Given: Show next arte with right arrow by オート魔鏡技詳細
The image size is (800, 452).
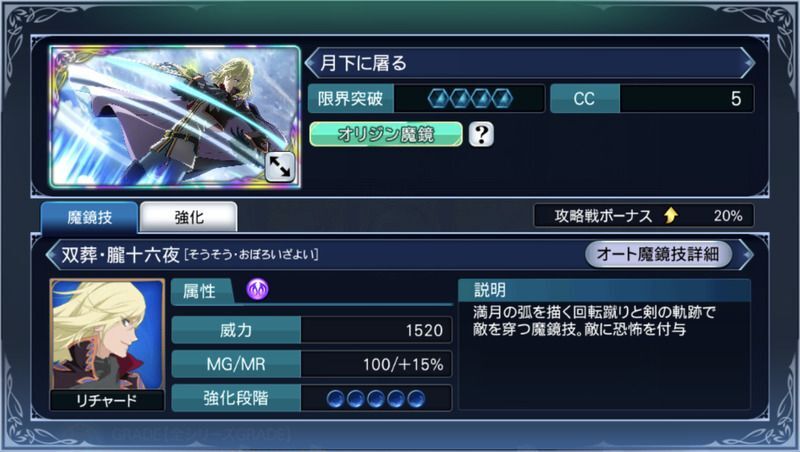Looking at the screenshot, I should pos(745,254).
